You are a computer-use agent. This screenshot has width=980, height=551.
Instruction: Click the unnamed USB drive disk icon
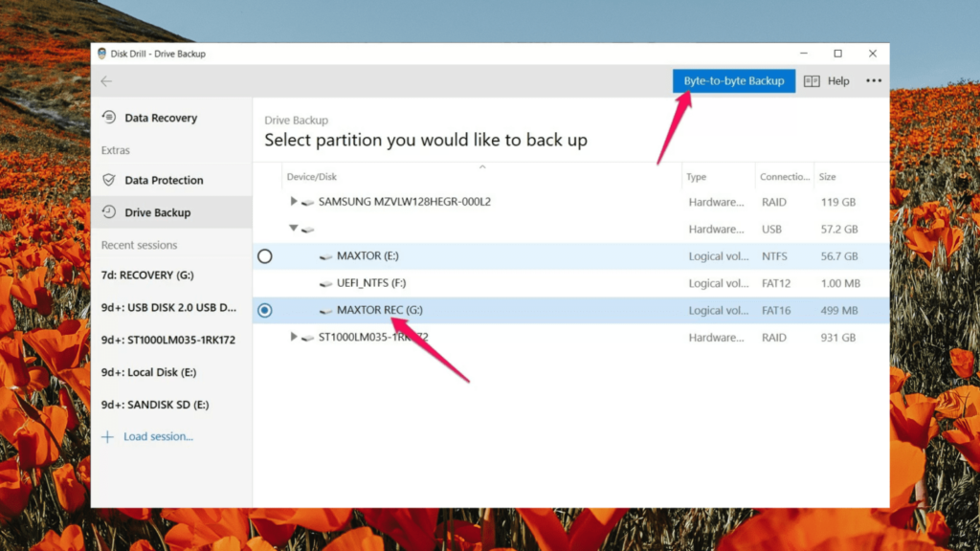[307, 230]
